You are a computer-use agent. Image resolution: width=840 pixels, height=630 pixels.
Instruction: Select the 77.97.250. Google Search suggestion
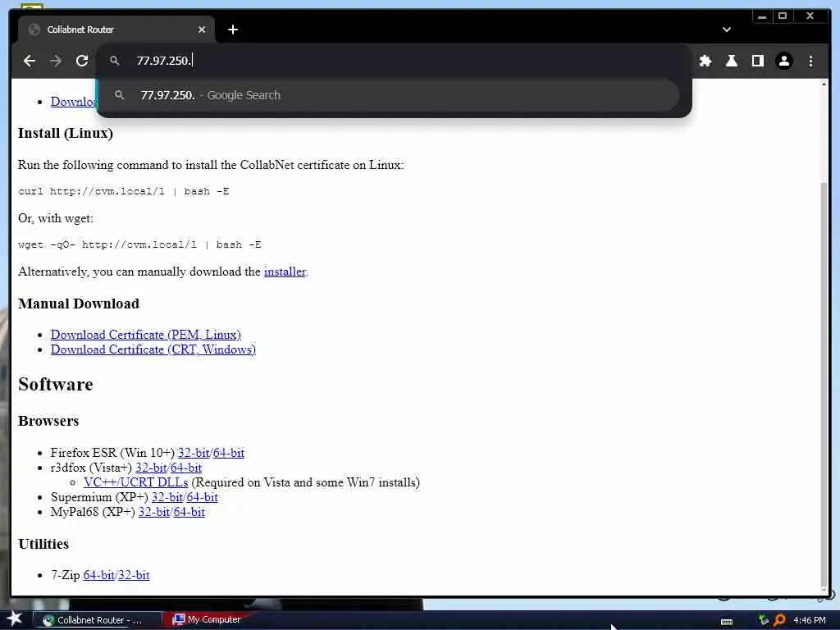(x=390, y=95)
